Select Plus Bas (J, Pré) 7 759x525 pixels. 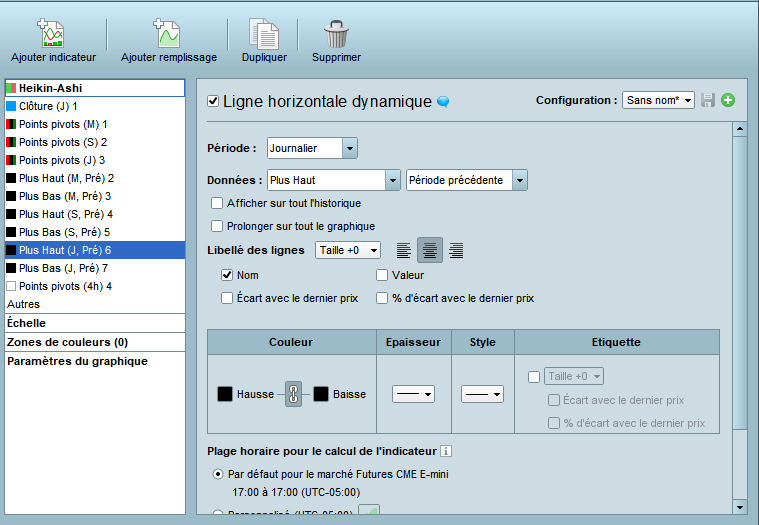tap(95, 268)
